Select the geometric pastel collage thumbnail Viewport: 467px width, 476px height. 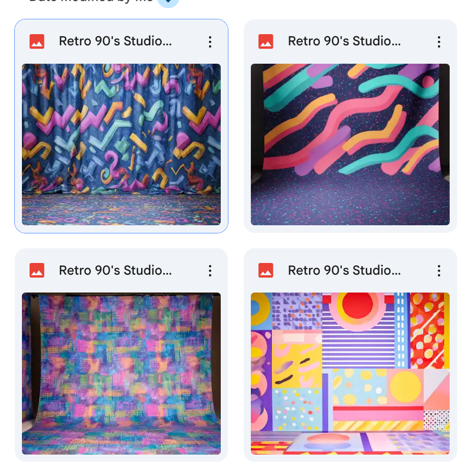point(350,373)
